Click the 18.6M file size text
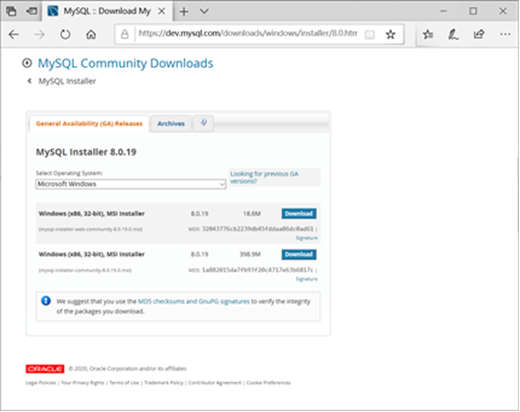 [252, 214]
